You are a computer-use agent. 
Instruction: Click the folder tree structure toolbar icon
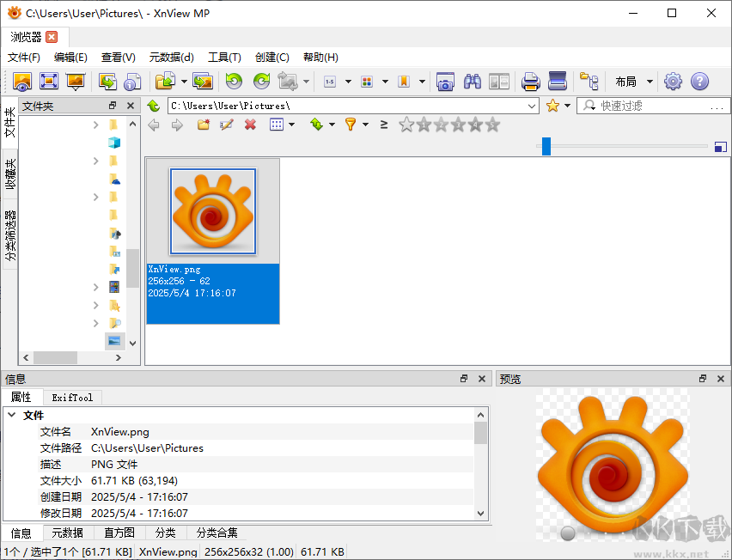point(589,82)
